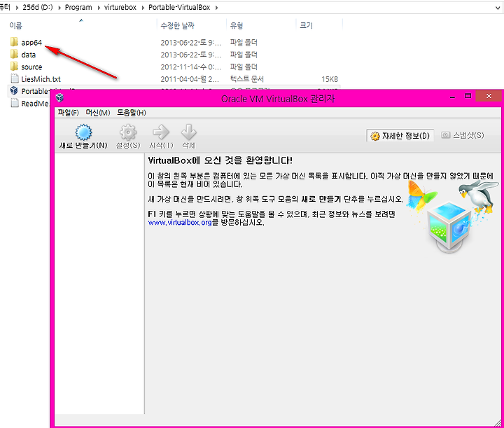Expand chevron after Portable-VirtualBox in path

click(216, 8)
